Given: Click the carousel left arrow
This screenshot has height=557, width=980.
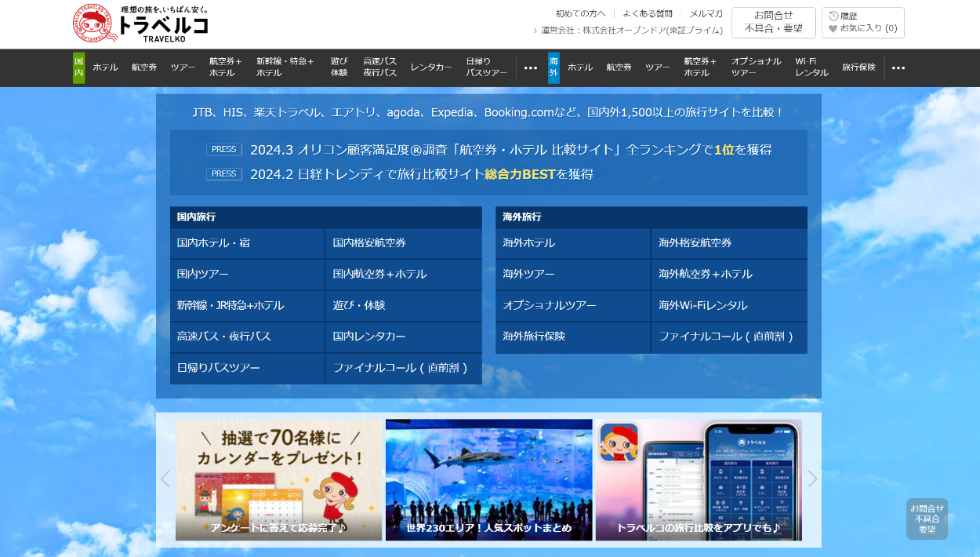Looking at the screenshot, I should click(165, 479).
